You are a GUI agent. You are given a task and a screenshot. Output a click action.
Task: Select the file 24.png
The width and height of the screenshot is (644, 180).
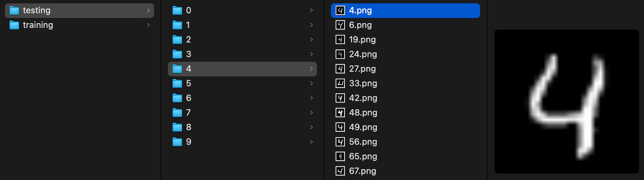[x=405, y=54]
